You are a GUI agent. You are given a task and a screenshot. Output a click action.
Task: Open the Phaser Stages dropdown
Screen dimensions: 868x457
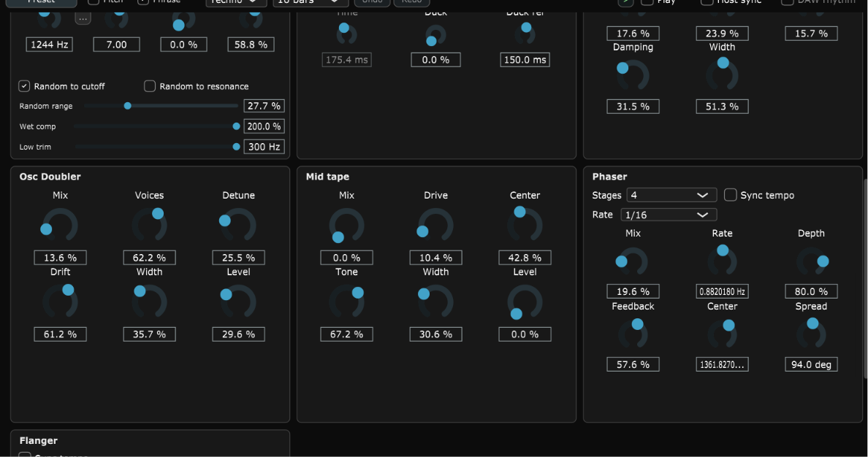tap(671, 195)
